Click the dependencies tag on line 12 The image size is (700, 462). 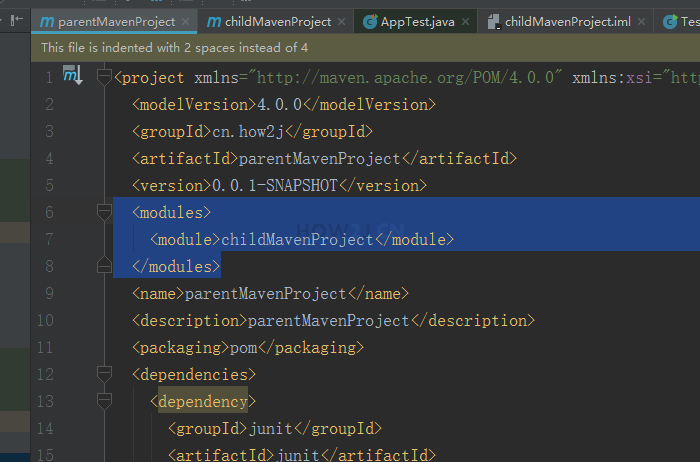pyautogui.click(x=194, y=375)
